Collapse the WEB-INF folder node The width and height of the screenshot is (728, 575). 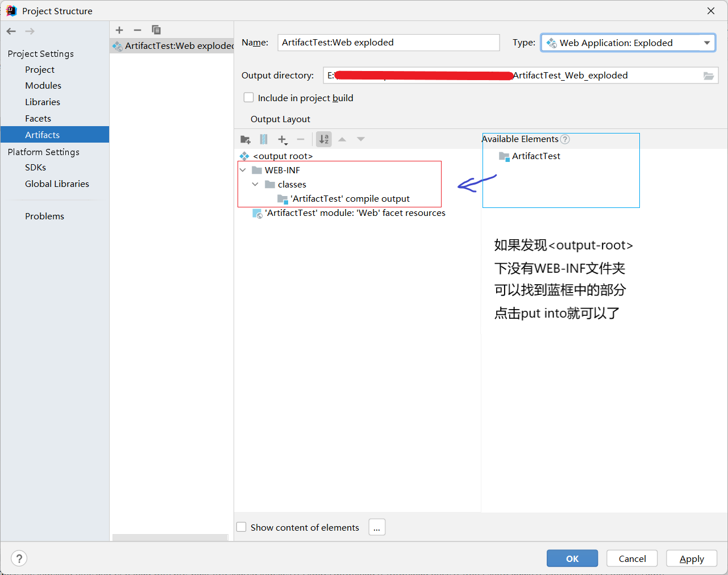coord(243,170)
